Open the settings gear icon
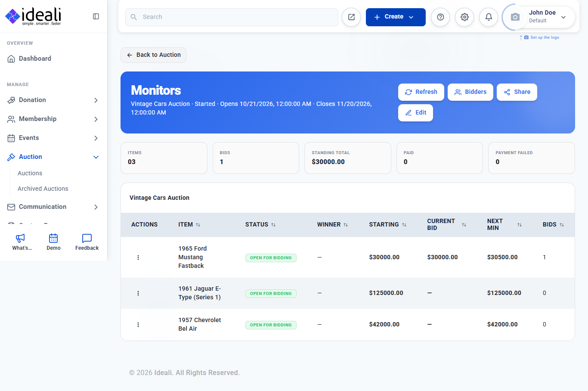This screenshot has height=391, width=588. pos(464,17)
